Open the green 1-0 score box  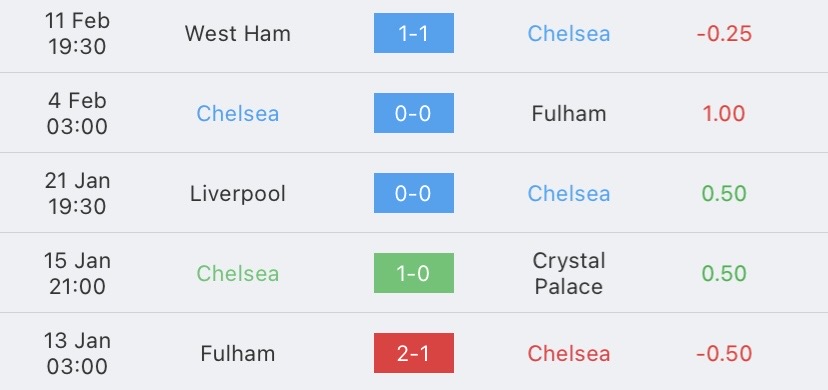413,273
